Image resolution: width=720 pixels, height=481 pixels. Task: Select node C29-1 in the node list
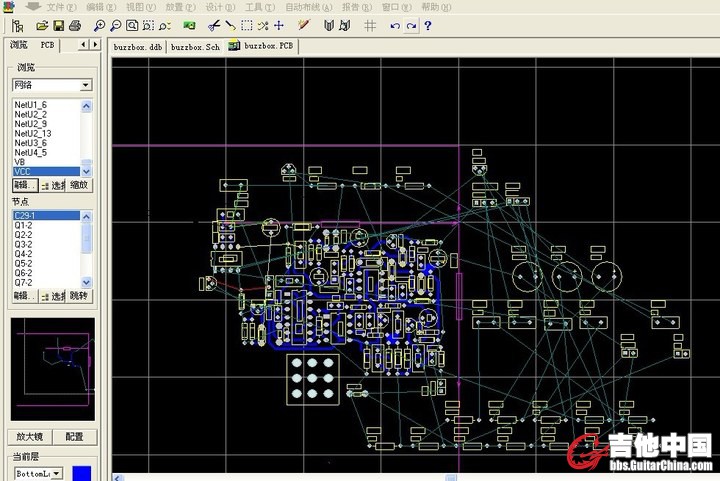(x=46, y=215)
